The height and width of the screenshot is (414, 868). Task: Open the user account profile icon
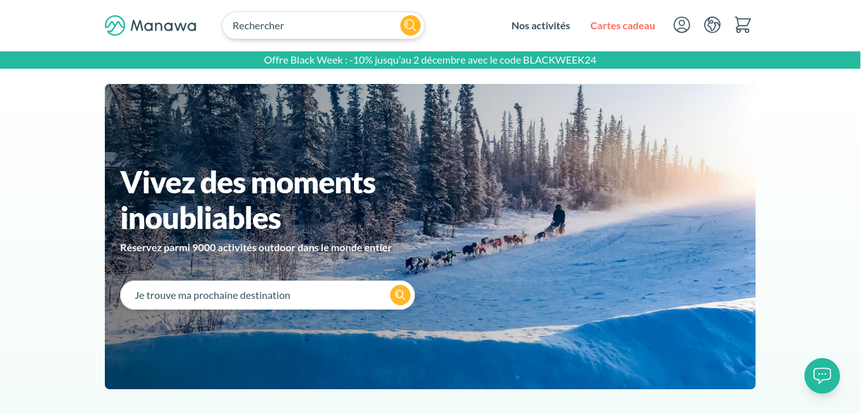tap(682, 25)
